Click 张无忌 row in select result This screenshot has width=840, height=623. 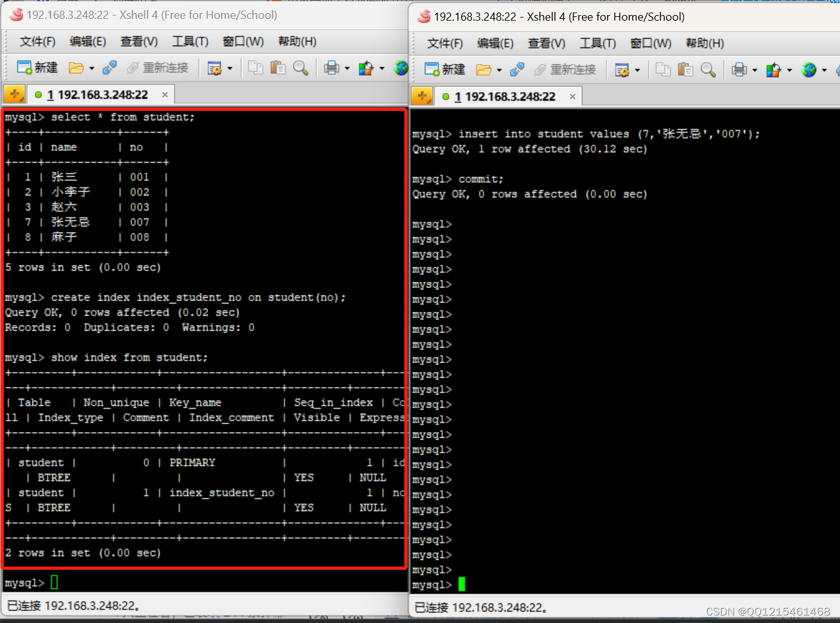(x=86, y=222)
